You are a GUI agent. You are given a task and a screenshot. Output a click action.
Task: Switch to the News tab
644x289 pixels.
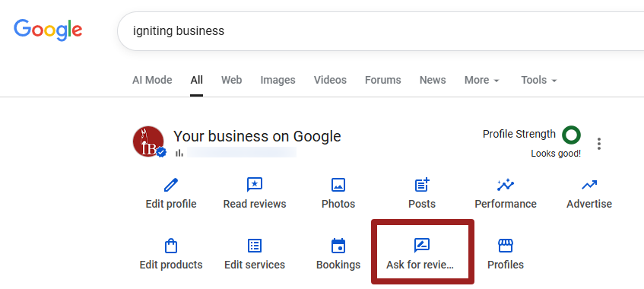point(433,80)
